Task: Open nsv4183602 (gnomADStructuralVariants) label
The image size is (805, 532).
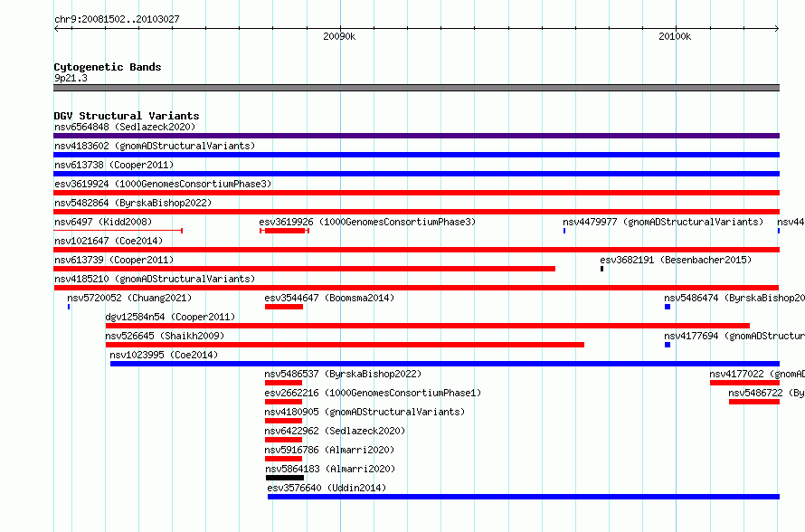Action: 155,146
